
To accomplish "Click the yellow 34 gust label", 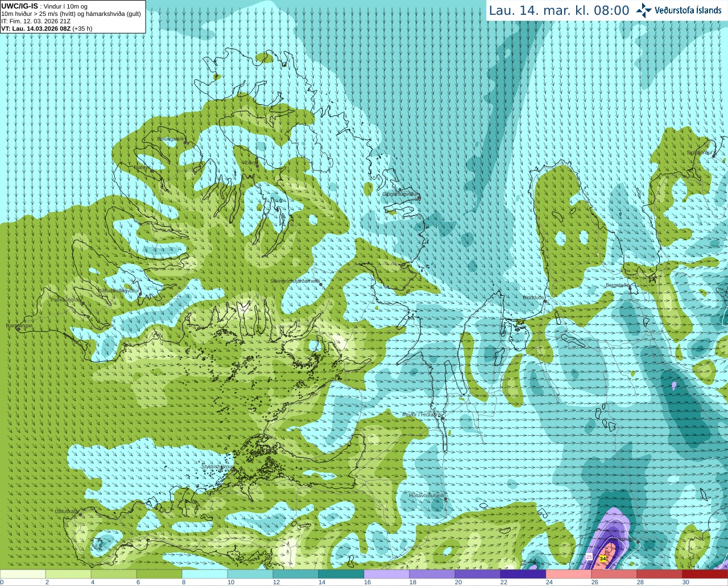I will 603,559.
